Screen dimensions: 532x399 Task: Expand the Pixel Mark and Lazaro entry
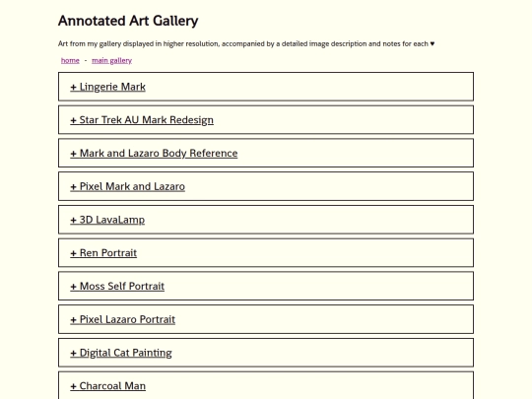(x=127, y=186)
